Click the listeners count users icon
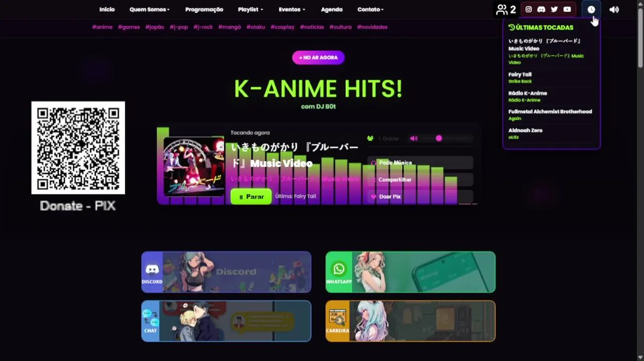 tap(502, 10)
